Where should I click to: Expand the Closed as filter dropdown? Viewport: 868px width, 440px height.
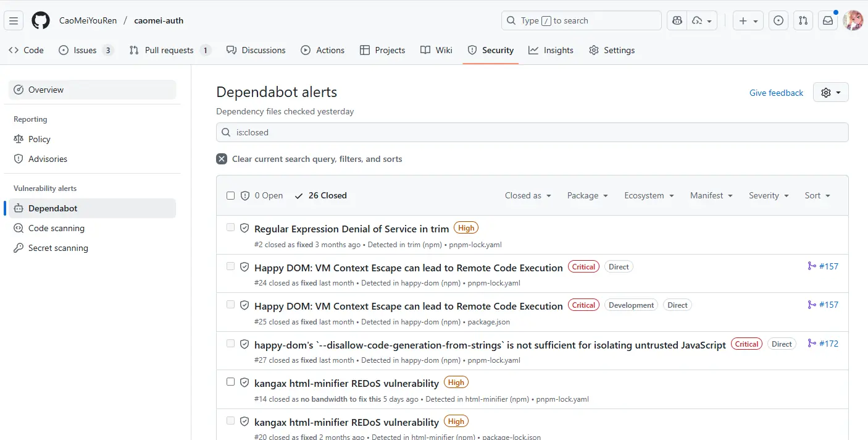[528, 195]
